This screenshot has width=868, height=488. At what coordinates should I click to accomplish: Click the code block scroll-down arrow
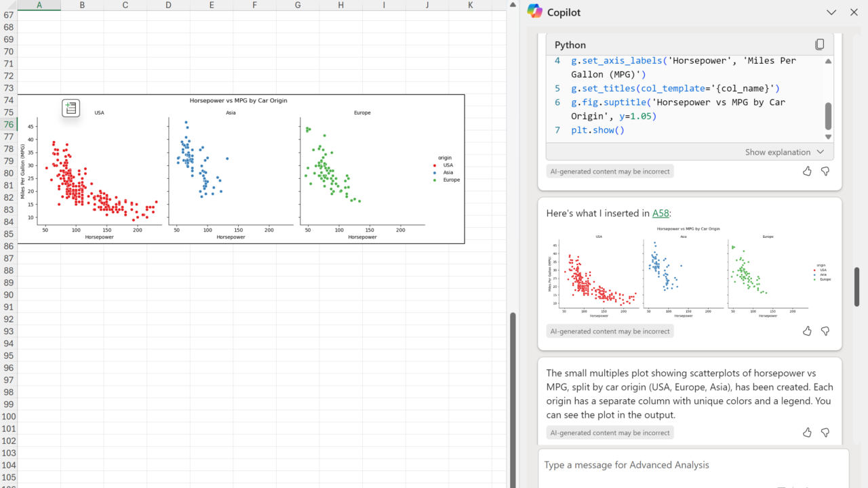(828, 136)
